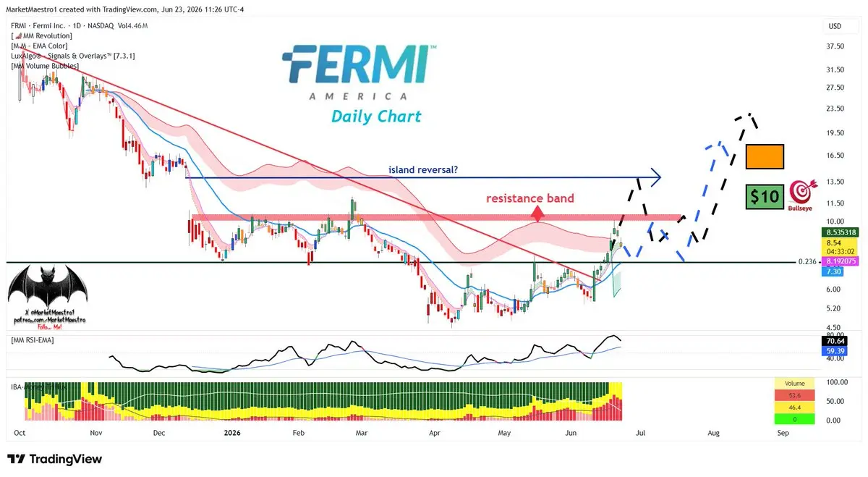Click the yellow Volume 46.4 cell
This screenshot has height=477, width=868.
793,408
